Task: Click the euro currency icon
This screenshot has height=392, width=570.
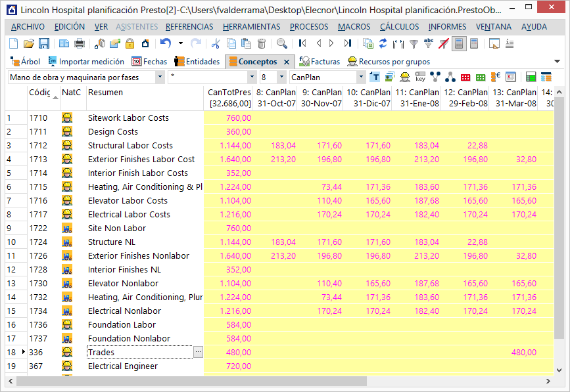Action: (496, 77)
